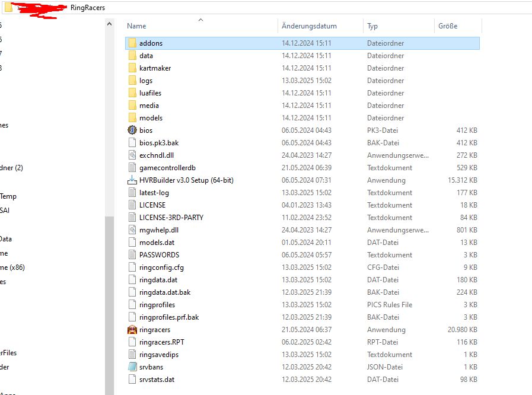
Task: Click the JSON-Datei type text
Action: pos(385,367)
